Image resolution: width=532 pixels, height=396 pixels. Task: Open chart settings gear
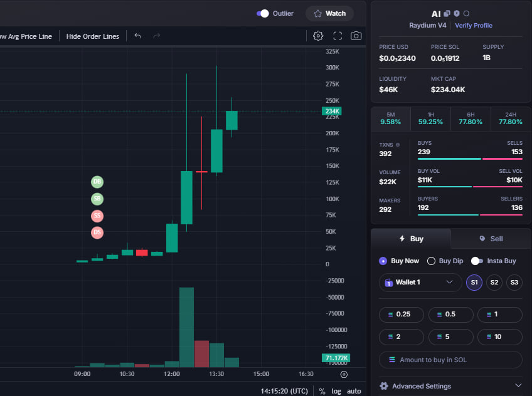pyautogui.click(x=318, y=36)
